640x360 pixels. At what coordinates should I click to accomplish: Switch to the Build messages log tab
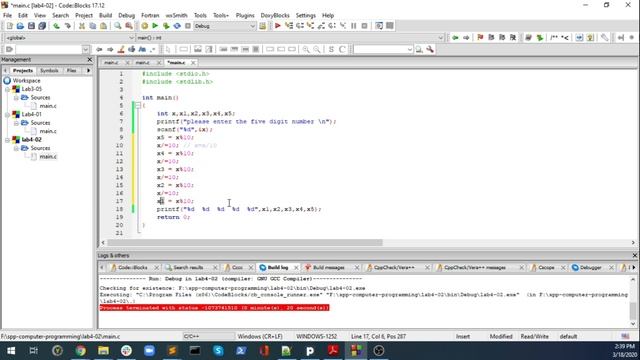coord(329,268)
